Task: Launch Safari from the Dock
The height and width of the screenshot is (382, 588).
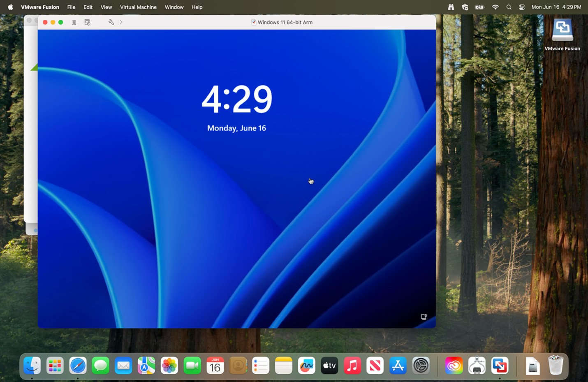Action: 78,365
